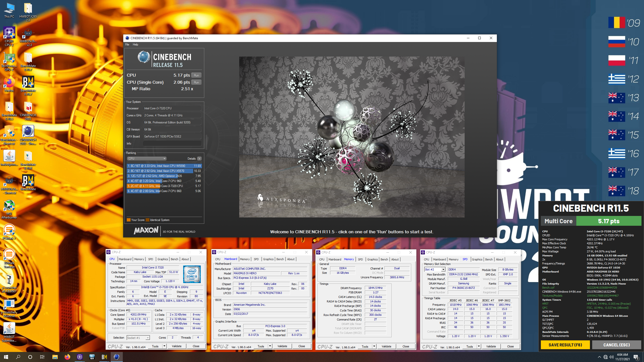Screen dimensions: 644x362
Task: Open Tools dropdown arrow in Mainboard window
Action: pos(270,346)
